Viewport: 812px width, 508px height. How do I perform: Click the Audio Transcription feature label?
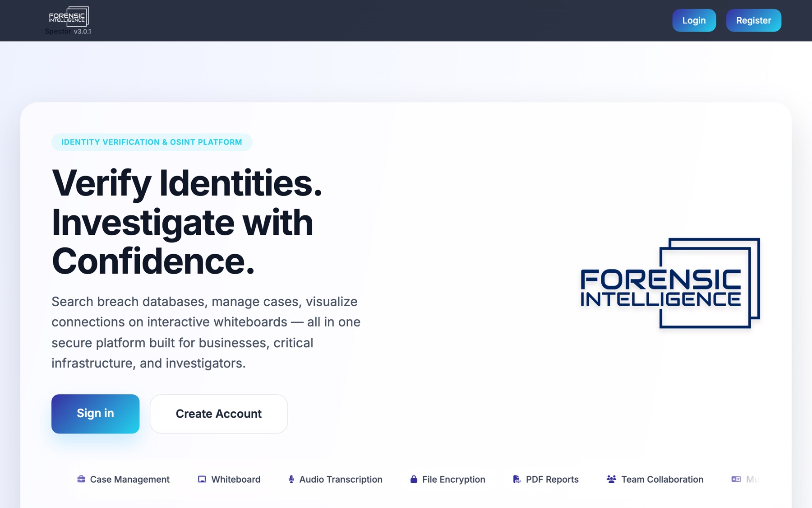click(x=341, y=480)
